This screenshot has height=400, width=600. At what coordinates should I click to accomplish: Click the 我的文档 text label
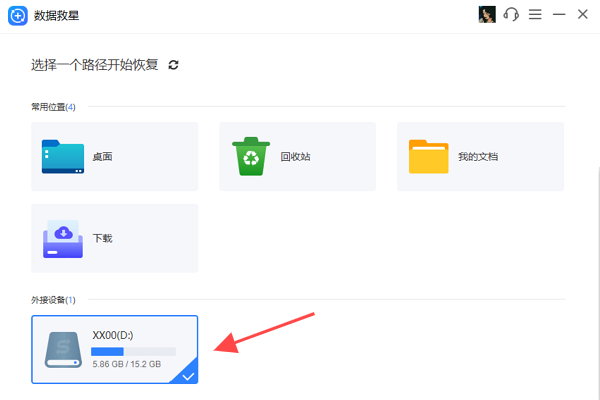coord(478,157)
